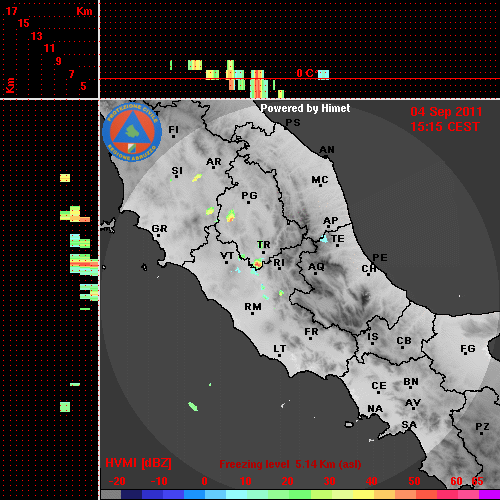Image resolution: width=500 pixels, height=500 pixels.
Task: Click the 5 km altitude scale label
Action: pos(83,86)
